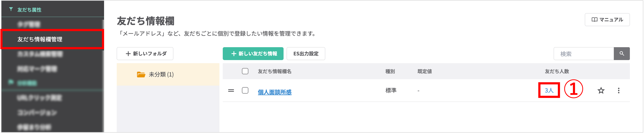Focus the 検索 search field
644x133 pixels.
pyautogui.click(x=583, y=54)
